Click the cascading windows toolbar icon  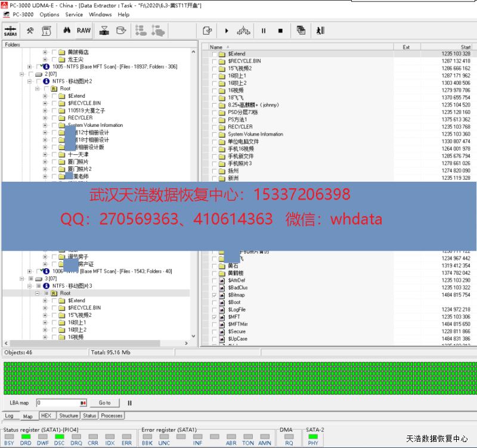[x=301, y=30]
